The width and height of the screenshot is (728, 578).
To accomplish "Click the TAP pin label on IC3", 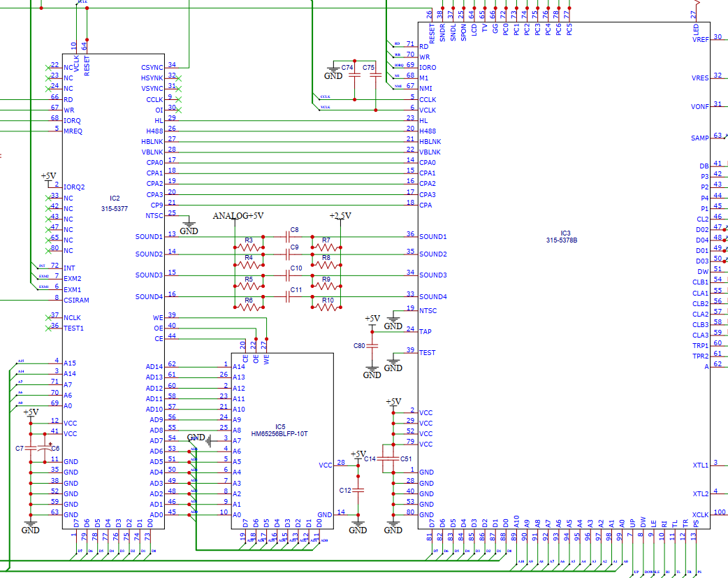I will [x=425, y=332].
